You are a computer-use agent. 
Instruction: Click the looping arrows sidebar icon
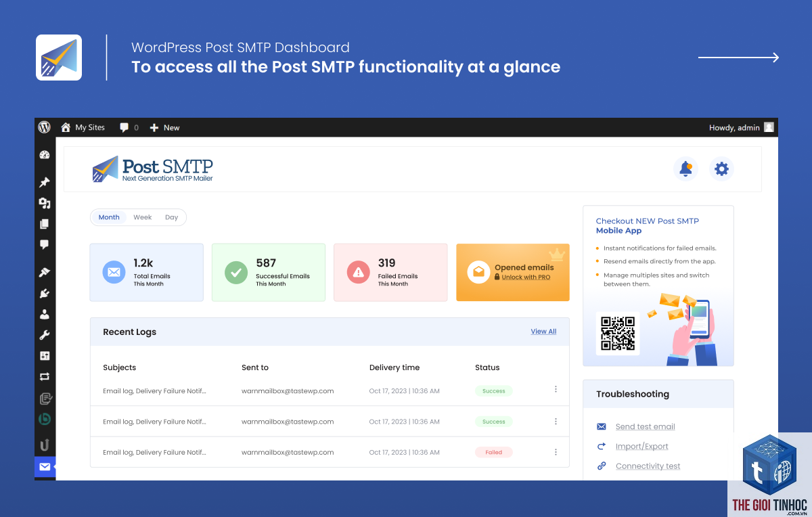tap(45, 376)
